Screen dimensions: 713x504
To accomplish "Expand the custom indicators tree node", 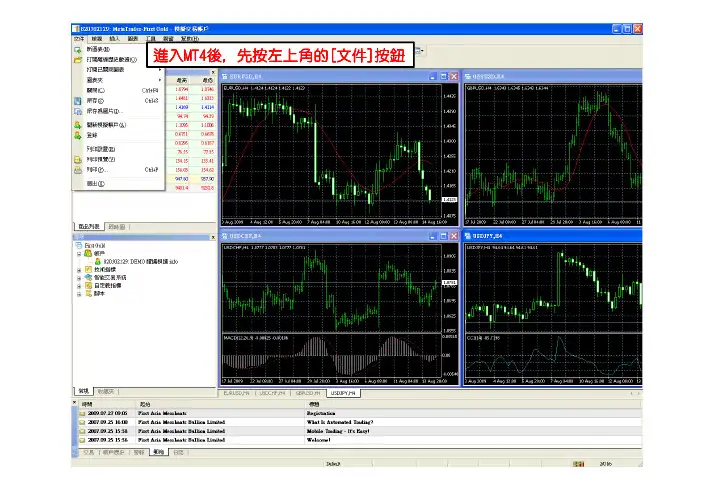I will pos(79,287).
